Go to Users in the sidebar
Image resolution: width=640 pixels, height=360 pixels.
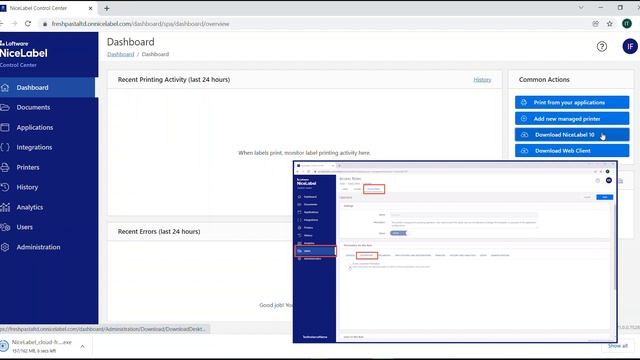click(48, 227)
